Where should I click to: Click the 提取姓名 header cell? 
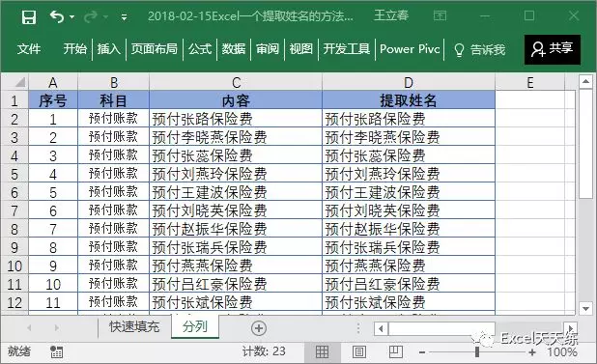[409, 100]
